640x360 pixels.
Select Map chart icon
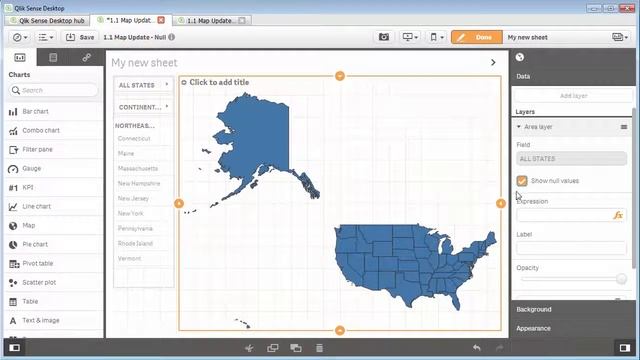click(13, 226)
